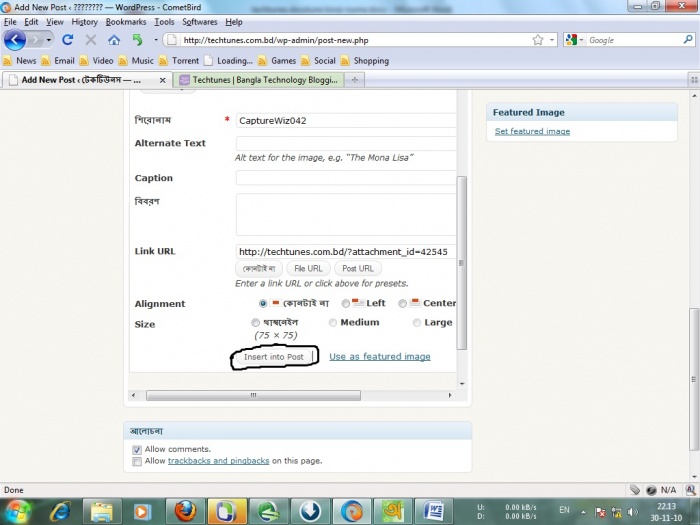
Task: Click the Stop loading X icon
Action: click(91, 40)
